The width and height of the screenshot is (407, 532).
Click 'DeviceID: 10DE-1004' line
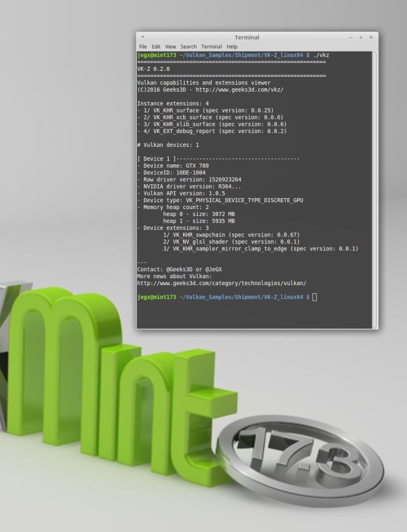pyautogui.click(x=171, y=172)
